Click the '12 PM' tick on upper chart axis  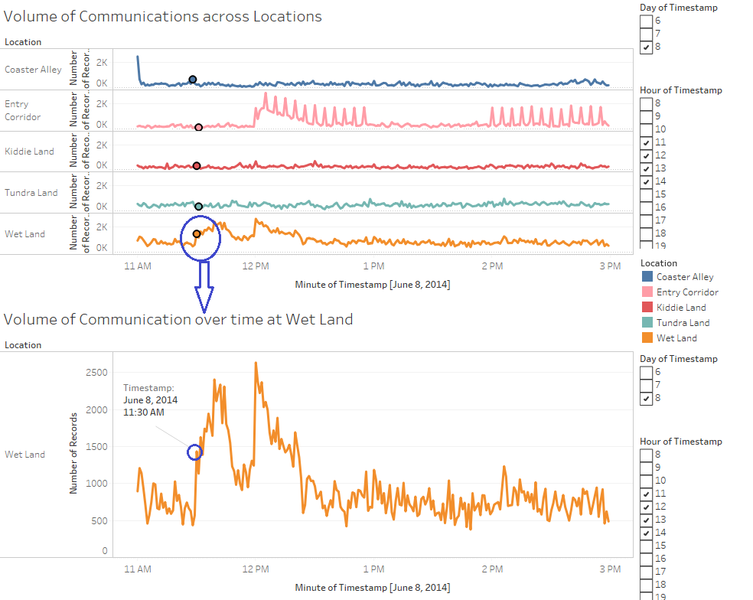coord(255,266)
